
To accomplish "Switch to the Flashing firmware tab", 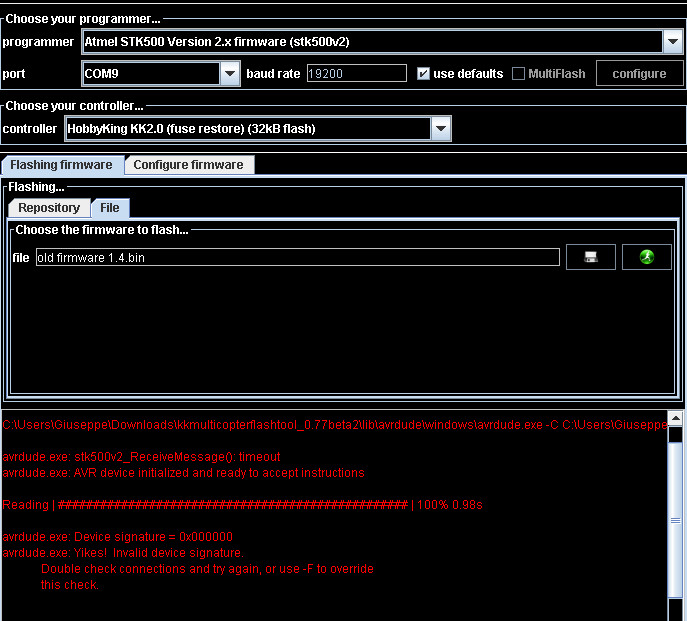I will click(62, 165).
